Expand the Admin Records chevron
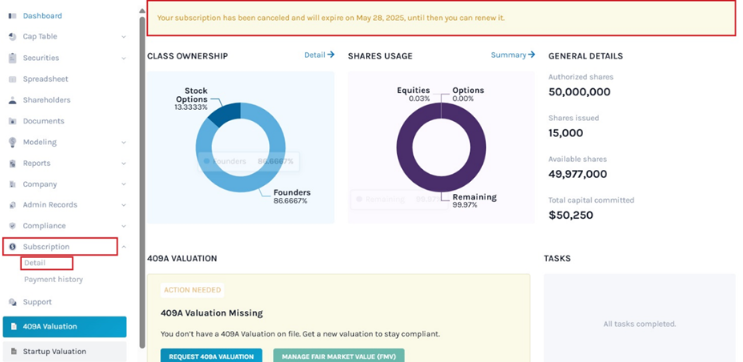The height and width of the screenshot is (362, 743). (124, 205)
